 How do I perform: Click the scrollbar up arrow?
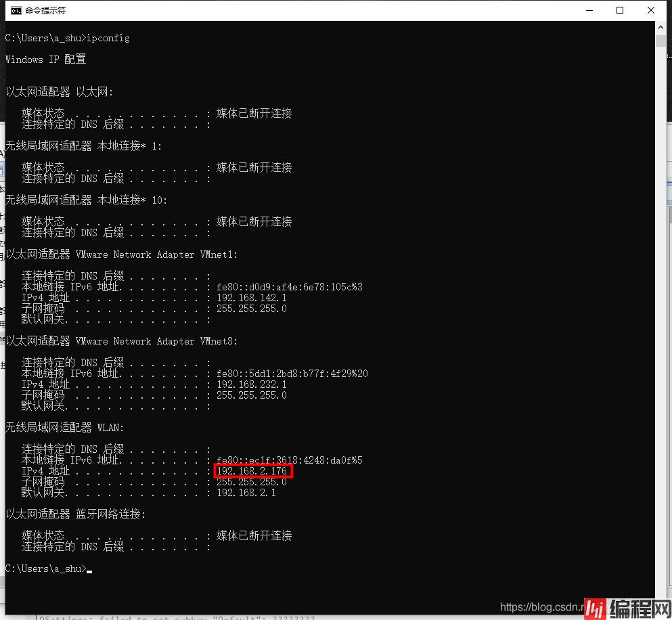click(x=660, y=28)
